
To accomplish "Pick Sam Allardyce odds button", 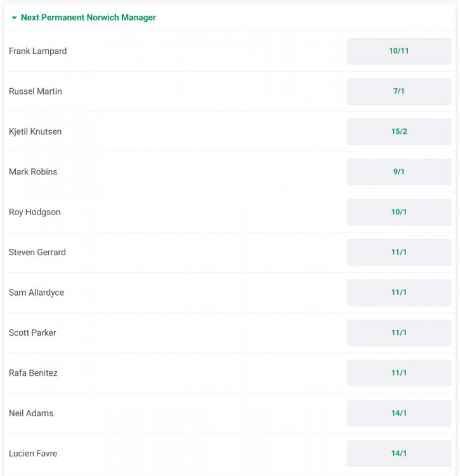I will click(x=398, y=293).
